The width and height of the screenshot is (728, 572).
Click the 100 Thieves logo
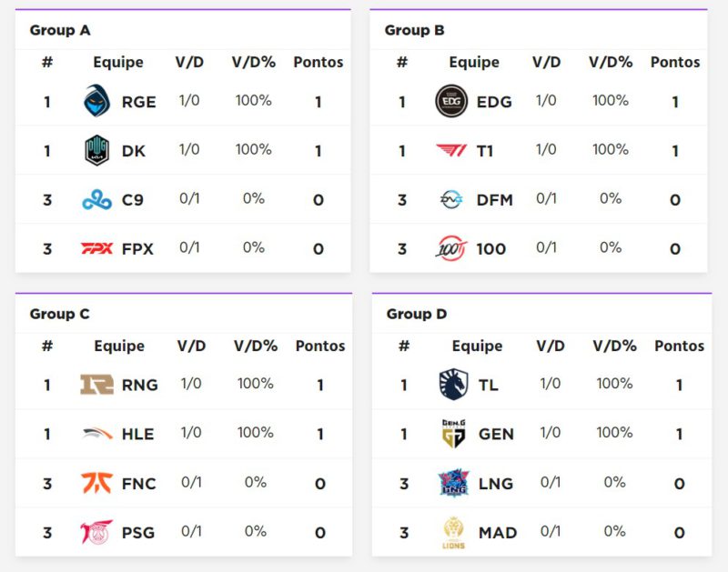451,248
